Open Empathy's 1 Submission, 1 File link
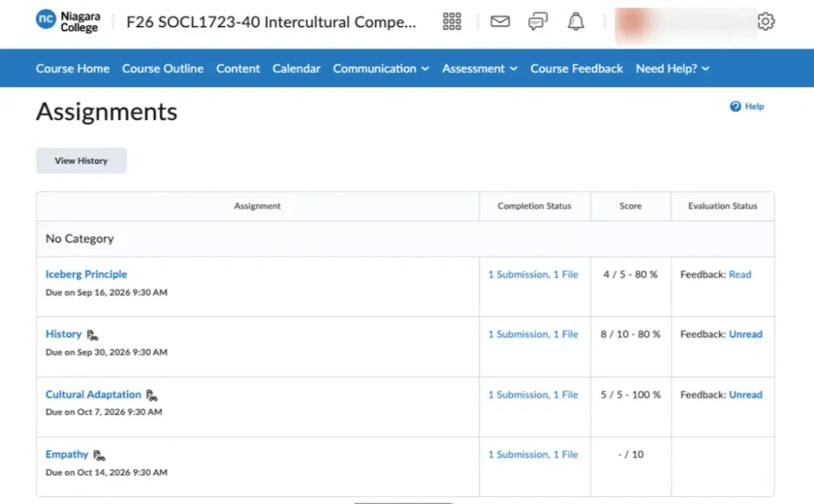 533,455
